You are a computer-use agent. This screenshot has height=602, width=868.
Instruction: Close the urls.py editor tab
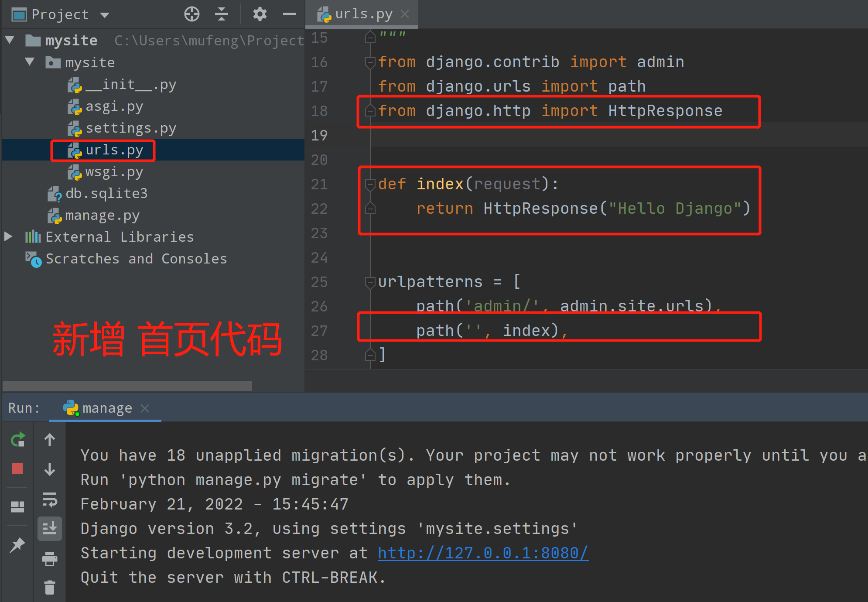pos(405,14)
